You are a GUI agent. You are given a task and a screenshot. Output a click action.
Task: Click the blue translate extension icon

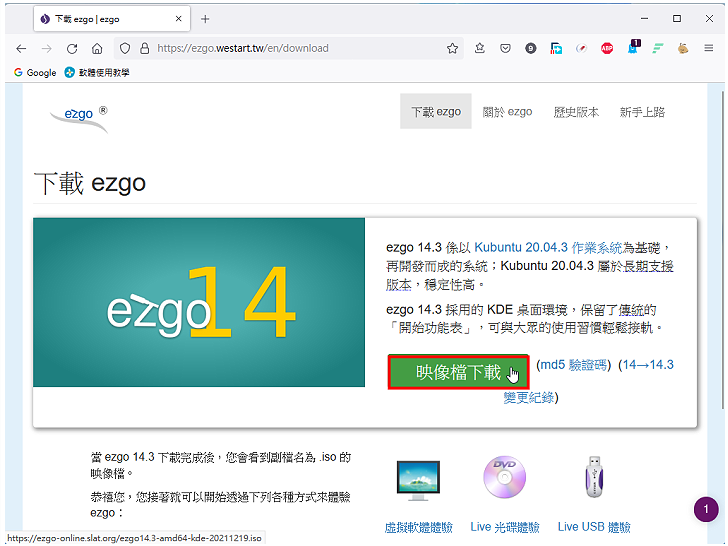556,48
